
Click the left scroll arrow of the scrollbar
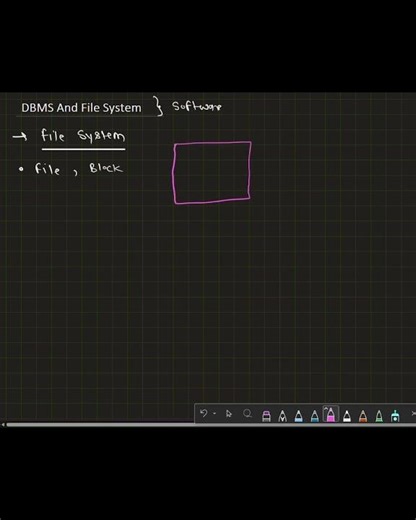coord(3,425)
